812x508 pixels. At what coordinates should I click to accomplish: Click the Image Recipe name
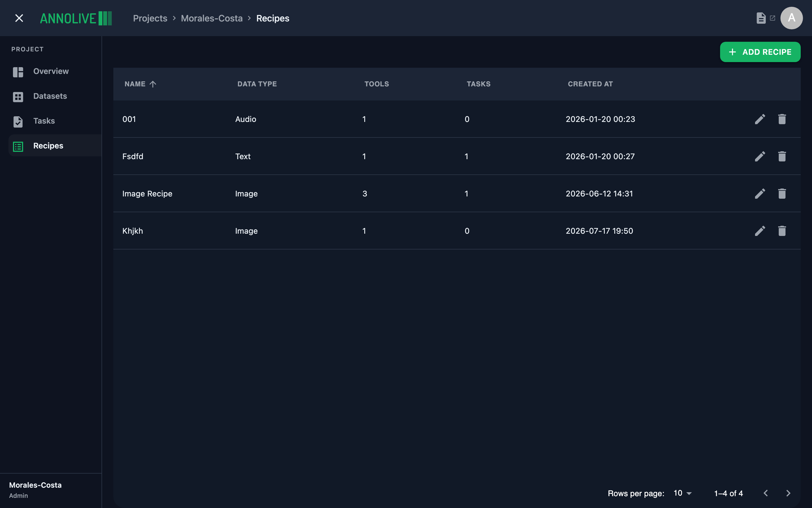[x=147, y=194]
